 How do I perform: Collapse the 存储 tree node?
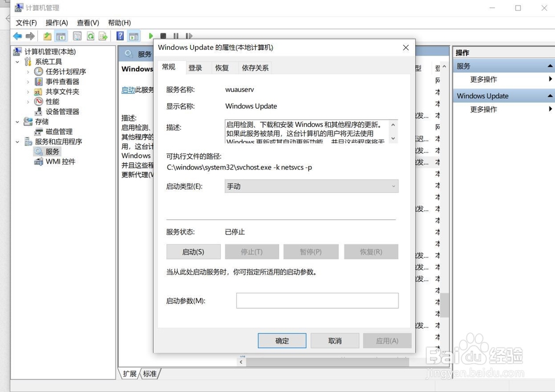click(x=17, y=122)
